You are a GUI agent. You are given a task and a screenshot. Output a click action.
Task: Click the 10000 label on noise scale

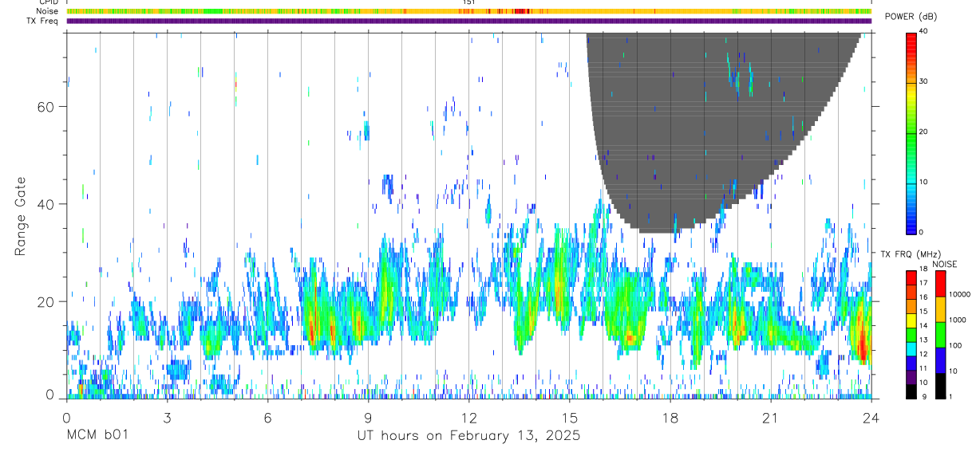960,295
